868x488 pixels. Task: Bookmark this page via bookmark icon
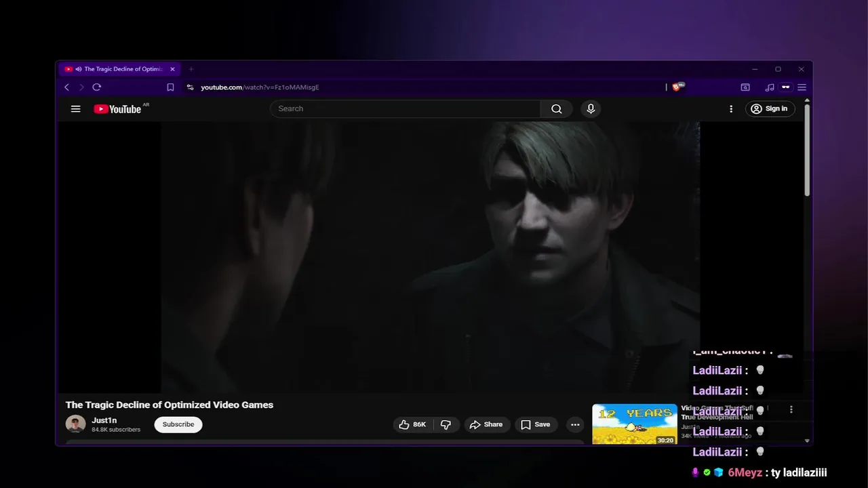tap(170, 87)
